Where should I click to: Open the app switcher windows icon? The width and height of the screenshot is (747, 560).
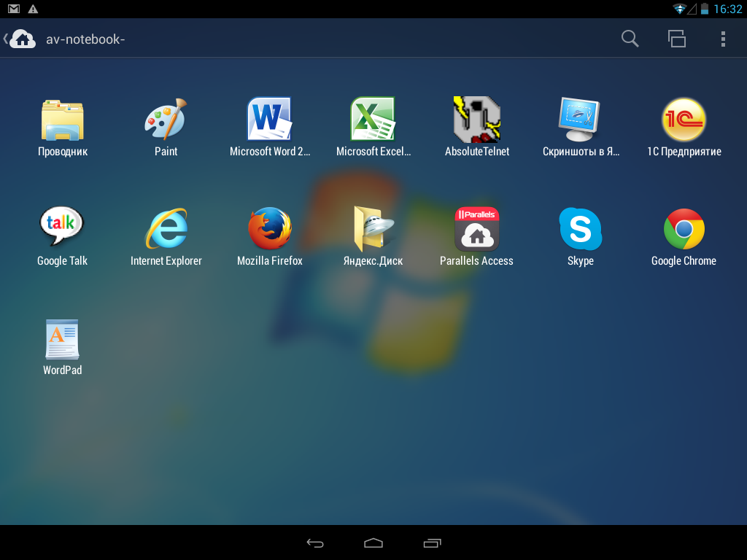pyautogui.click(x=676, y=39)
